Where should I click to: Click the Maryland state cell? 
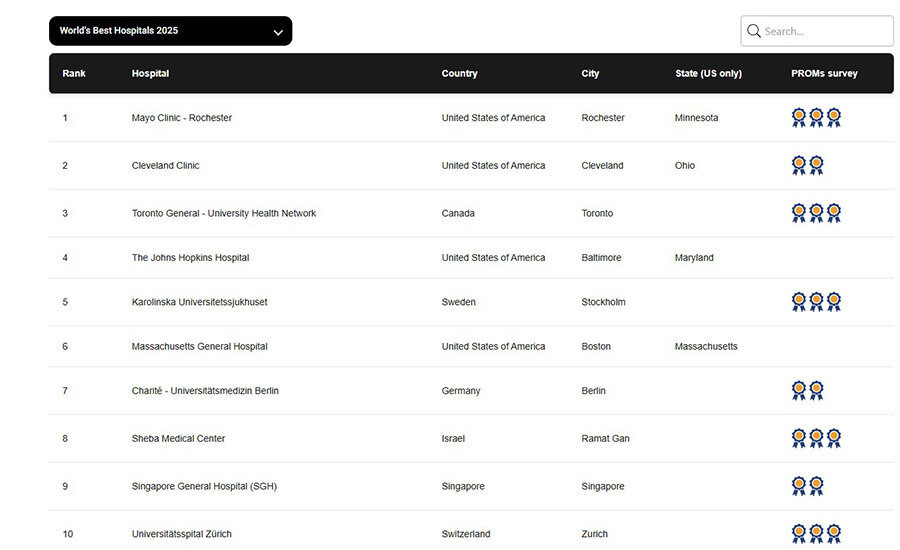tap(694, 258)
